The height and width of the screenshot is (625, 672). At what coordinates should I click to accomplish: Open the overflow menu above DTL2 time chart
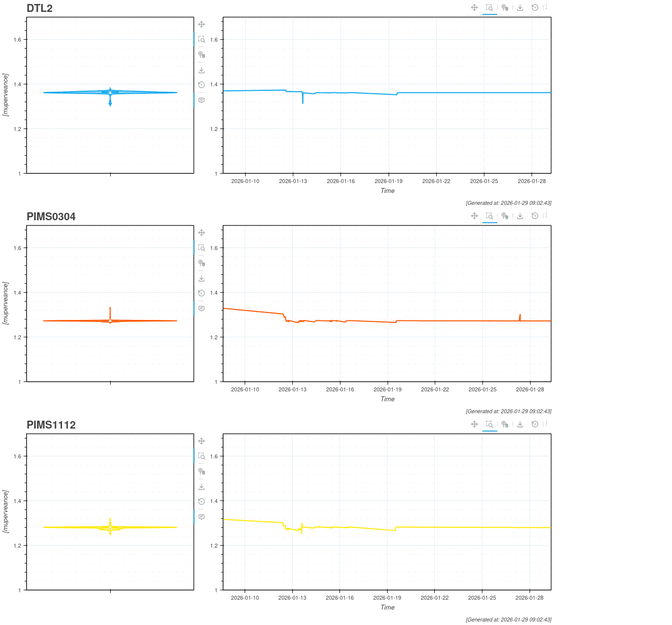click(x=546, y=7)
